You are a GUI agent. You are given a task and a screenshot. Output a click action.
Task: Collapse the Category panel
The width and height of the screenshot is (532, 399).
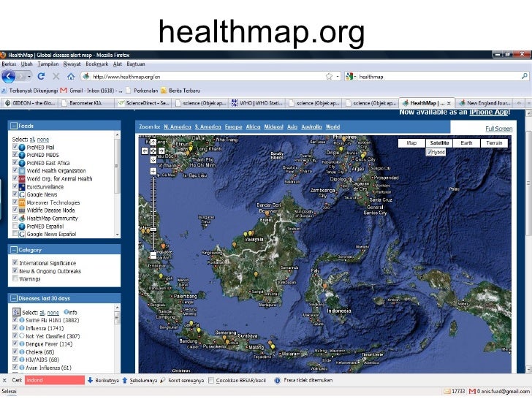point(14,250)
